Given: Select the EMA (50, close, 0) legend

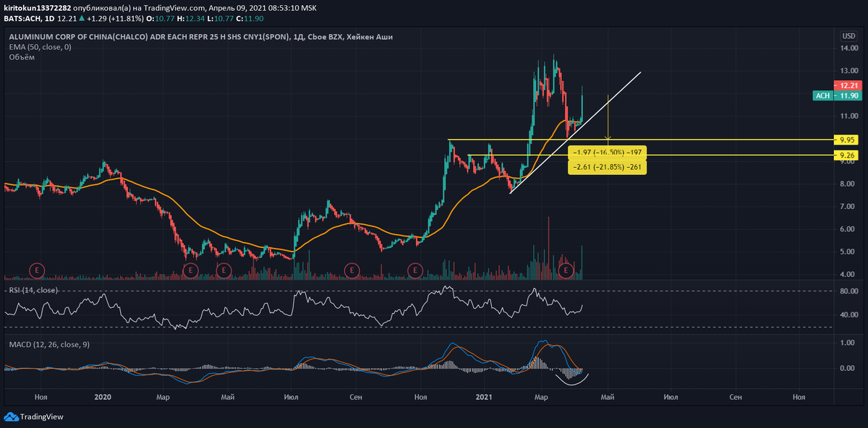Looking at the screenshot, I should (40, 46).
